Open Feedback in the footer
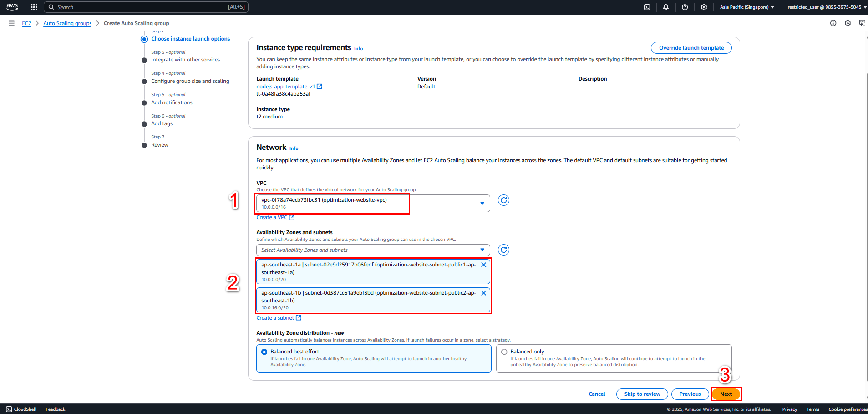Screen dimensions: 868x414 56,409
